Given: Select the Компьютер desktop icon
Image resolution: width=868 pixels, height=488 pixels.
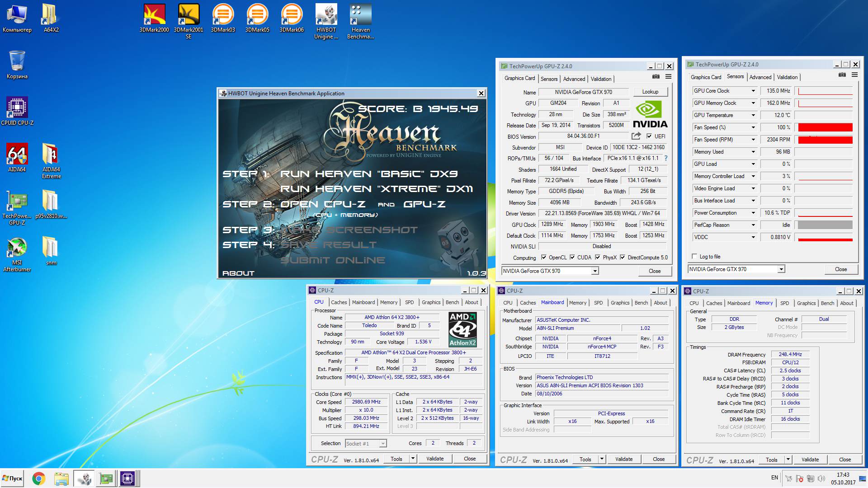Looking at the screenshot, I should pyautogui.click(x=17, y=18).
